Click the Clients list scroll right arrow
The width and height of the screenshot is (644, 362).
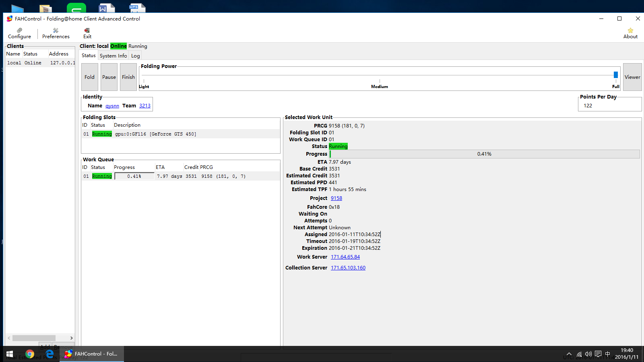pos(71,338)
